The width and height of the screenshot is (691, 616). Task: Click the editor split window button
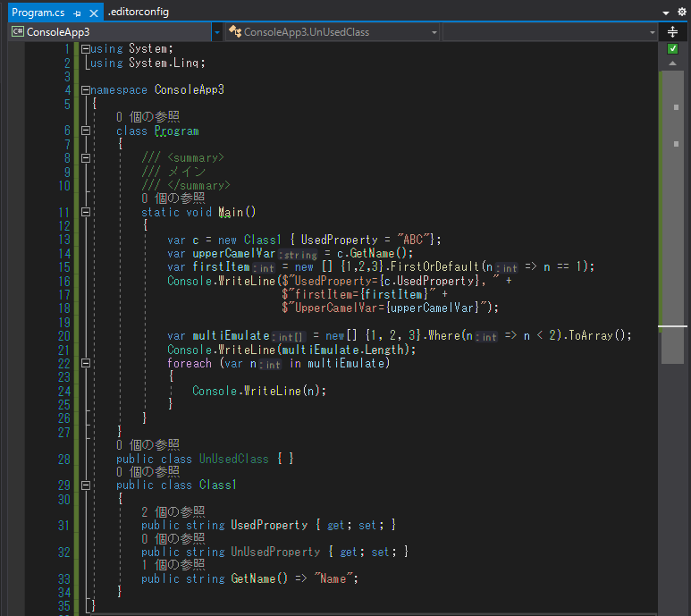click(672, 31)
